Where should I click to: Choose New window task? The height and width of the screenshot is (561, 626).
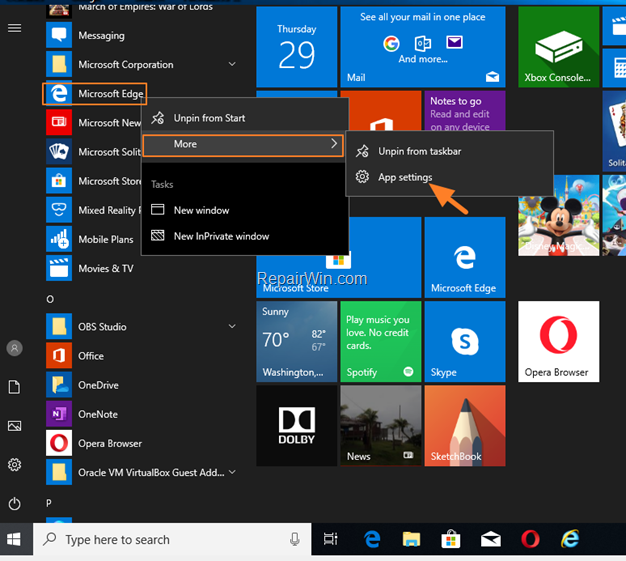(245, 210)
